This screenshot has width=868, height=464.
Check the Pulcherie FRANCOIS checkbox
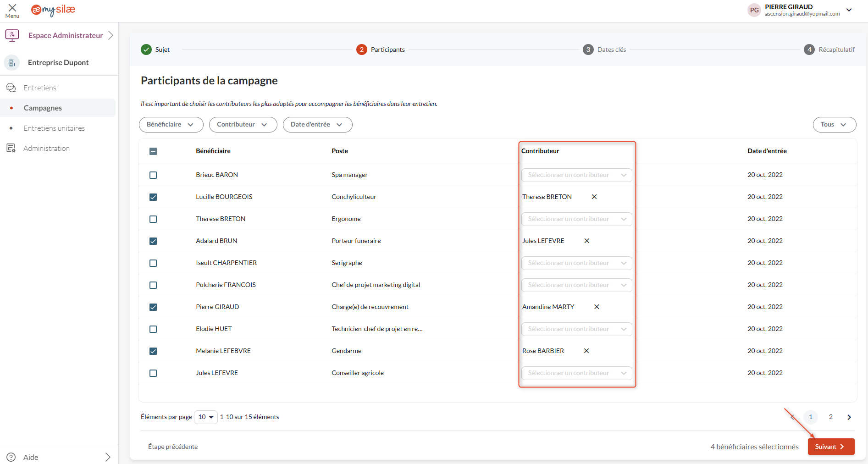coord(153,285)
